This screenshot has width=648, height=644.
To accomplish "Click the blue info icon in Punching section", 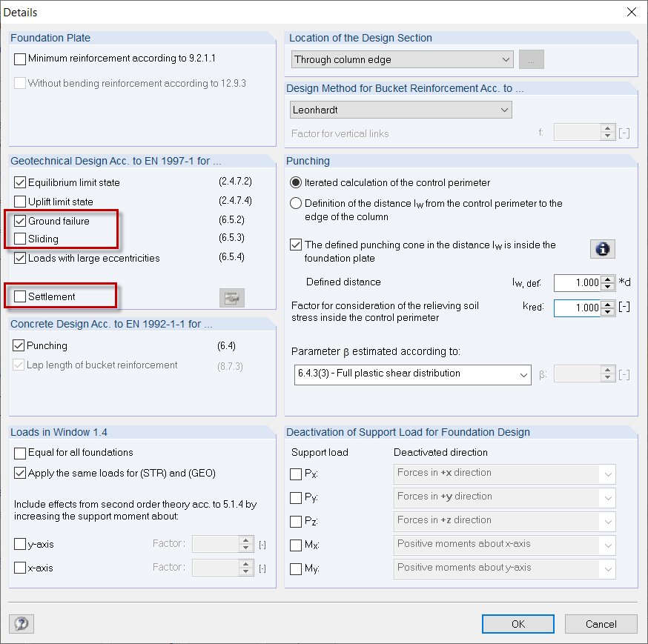I will [602, 249].
